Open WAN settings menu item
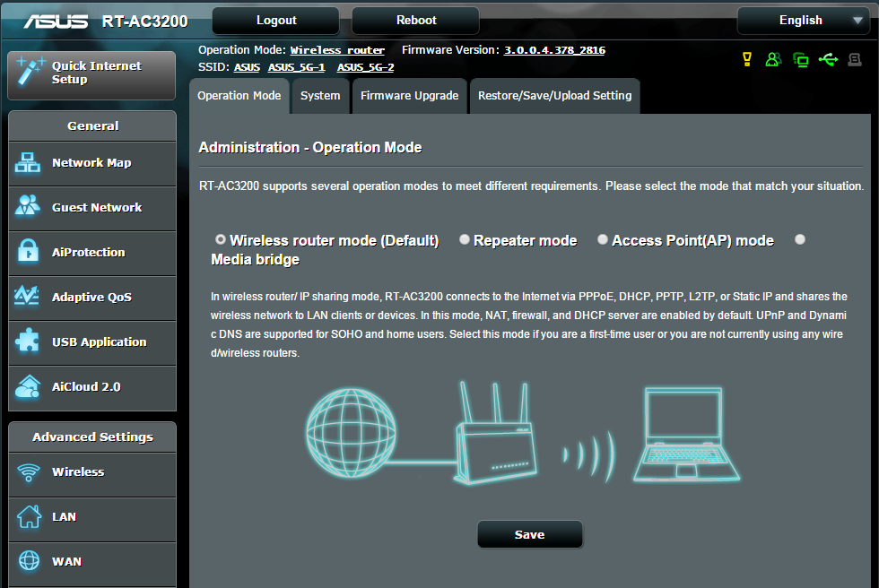The image size is (879, 588). 92,564
